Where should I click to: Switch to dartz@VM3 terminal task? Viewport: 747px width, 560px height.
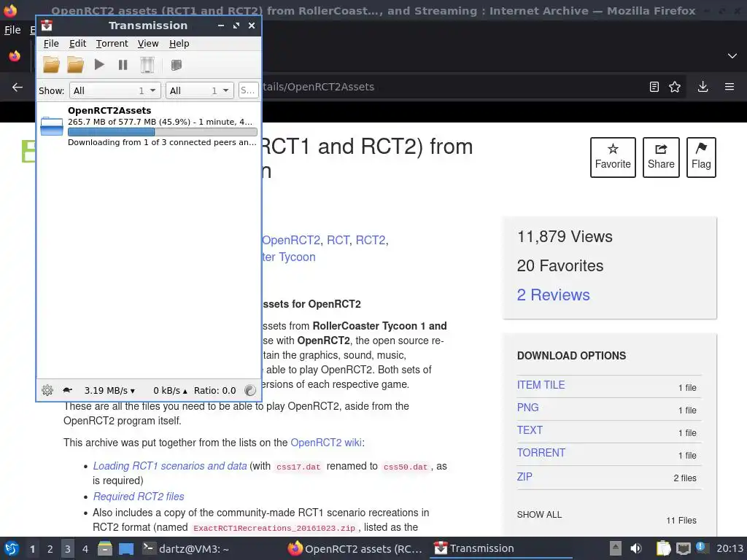[x=186, y=548]
